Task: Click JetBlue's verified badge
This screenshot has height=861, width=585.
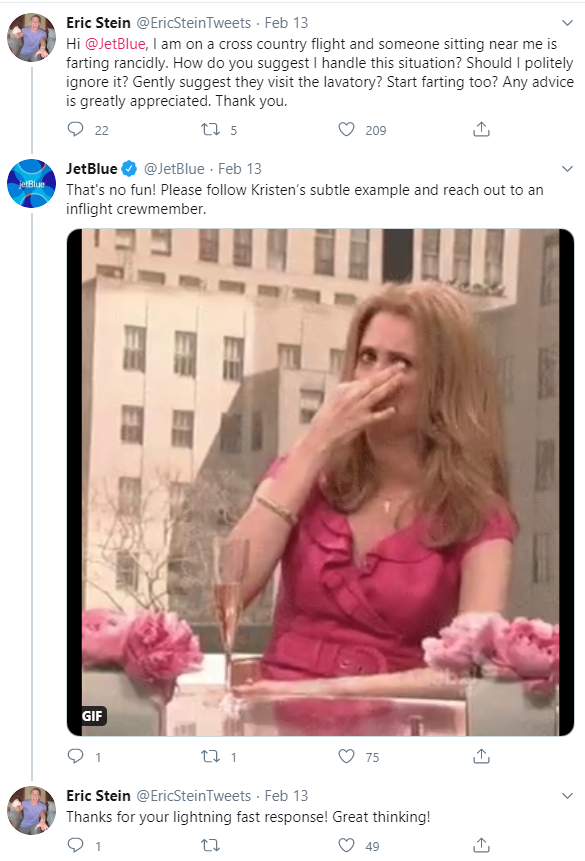Action: click(128, 169)
